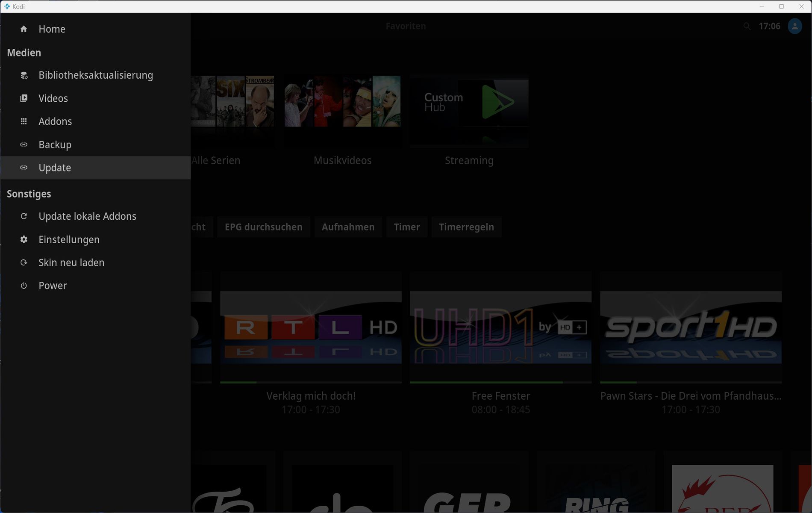Select the sport1 HD channel thumbnail

(691, 327)
